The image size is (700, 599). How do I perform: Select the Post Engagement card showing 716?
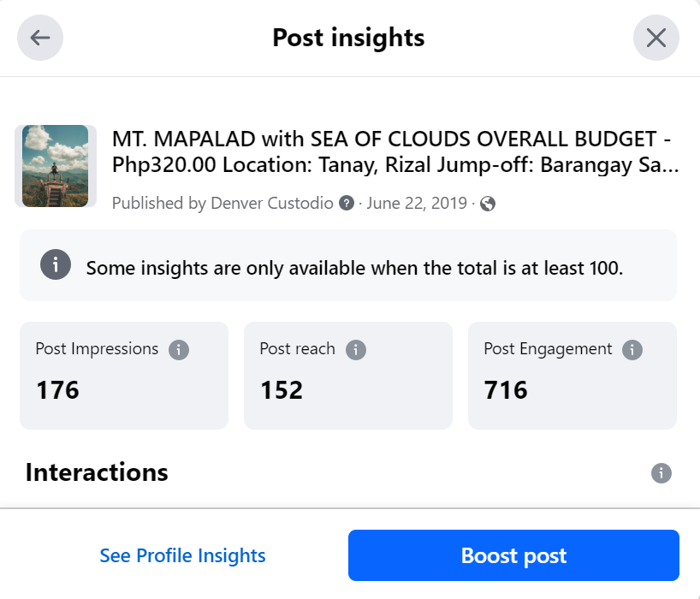point(572,376)
